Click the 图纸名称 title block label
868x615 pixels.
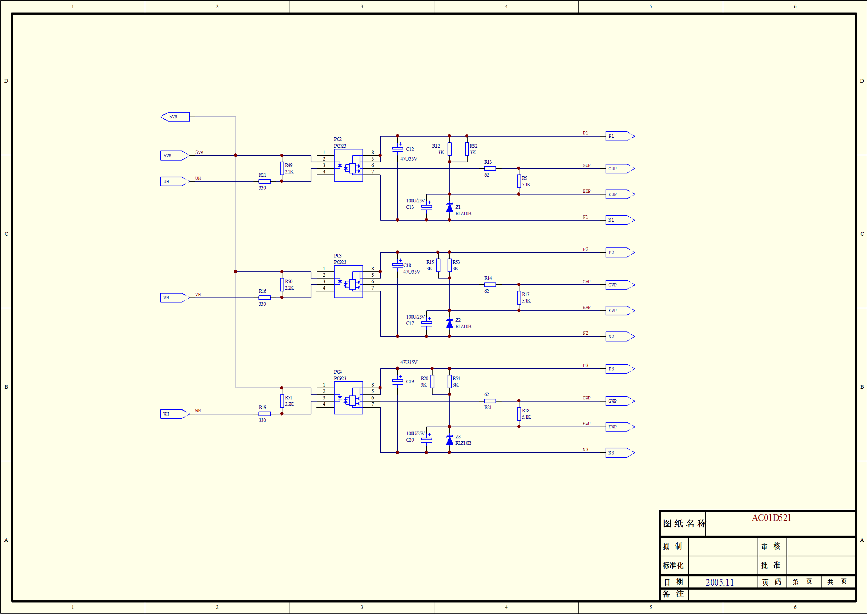point(684,524)
